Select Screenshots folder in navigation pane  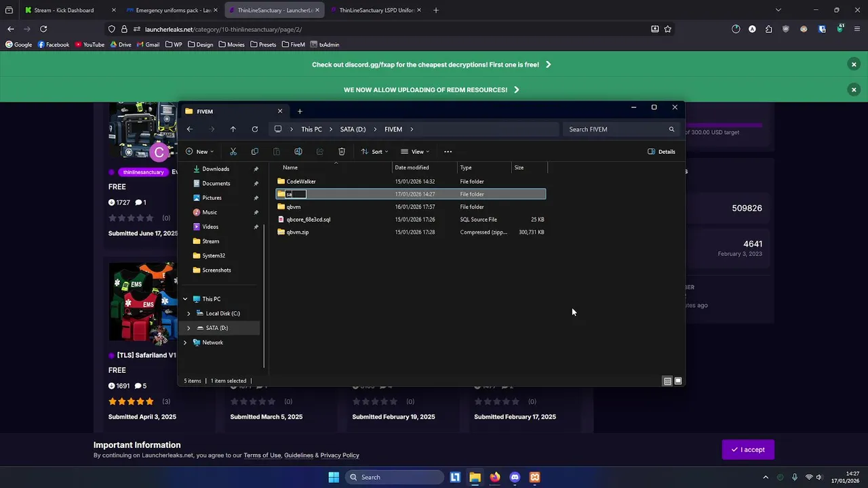click(216, 270)
